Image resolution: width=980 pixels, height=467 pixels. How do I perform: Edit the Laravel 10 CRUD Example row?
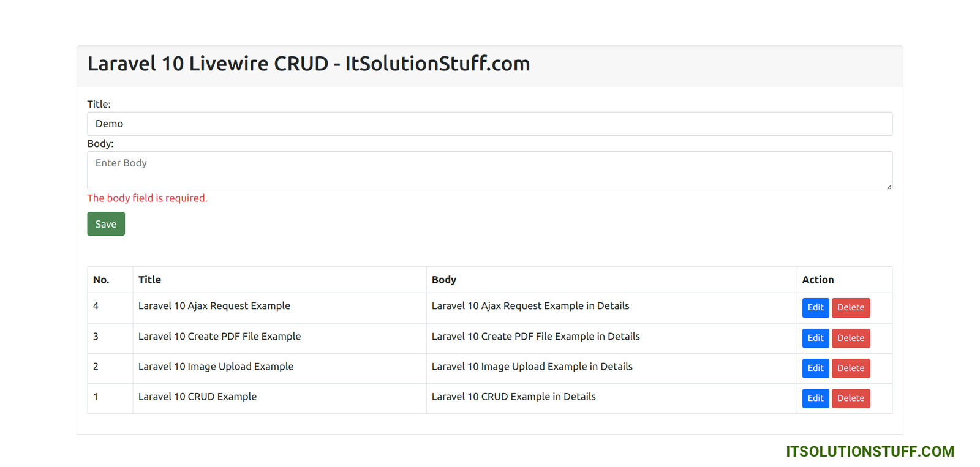[x=815, y=398]
